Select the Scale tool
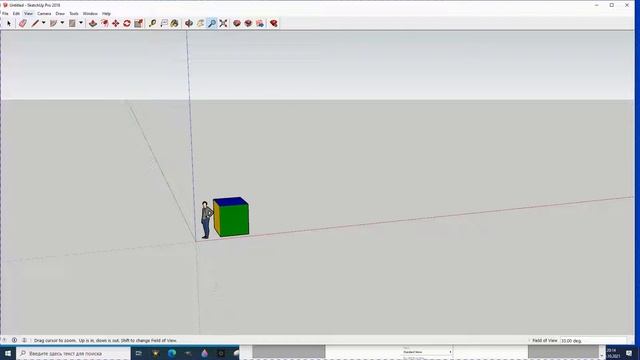The height and width of the screenshot is (360, 640). (x=139, y=24)
